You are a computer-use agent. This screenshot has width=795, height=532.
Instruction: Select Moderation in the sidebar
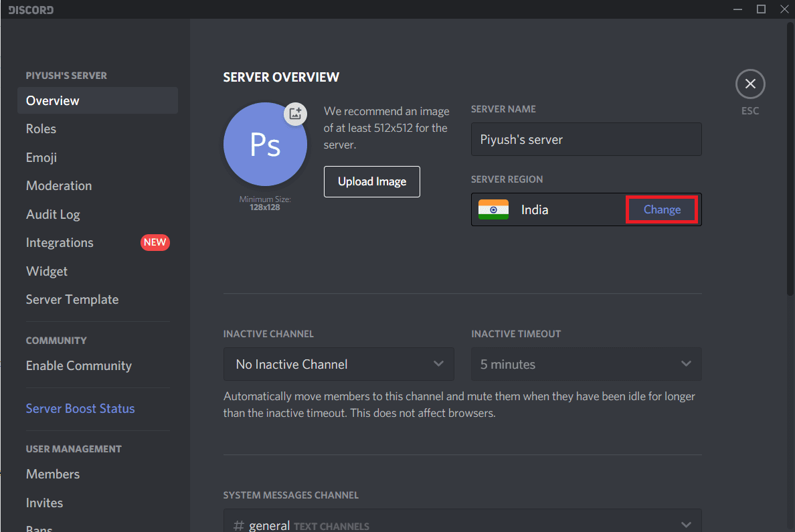point(59,186)
